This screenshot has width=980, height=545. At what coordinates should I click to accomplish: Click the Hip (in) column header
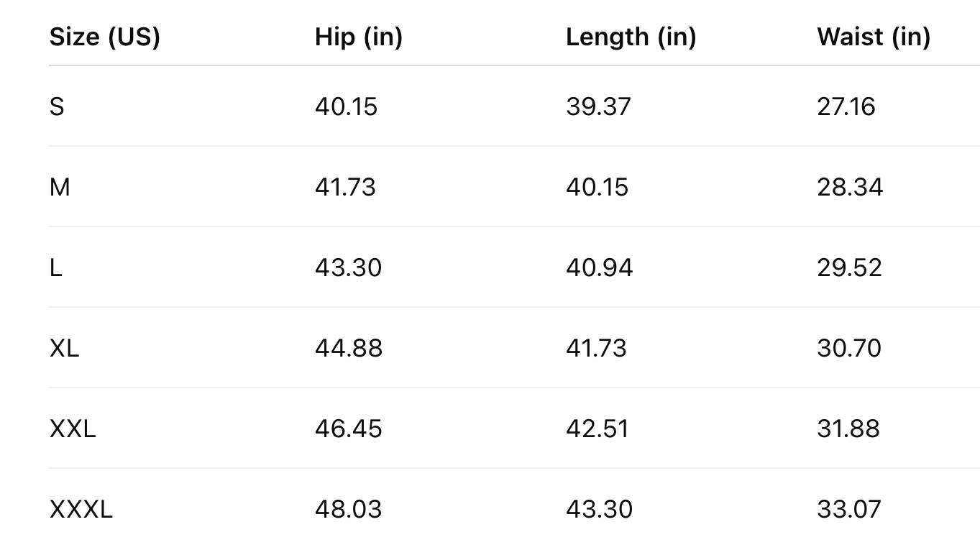[358, 37]
